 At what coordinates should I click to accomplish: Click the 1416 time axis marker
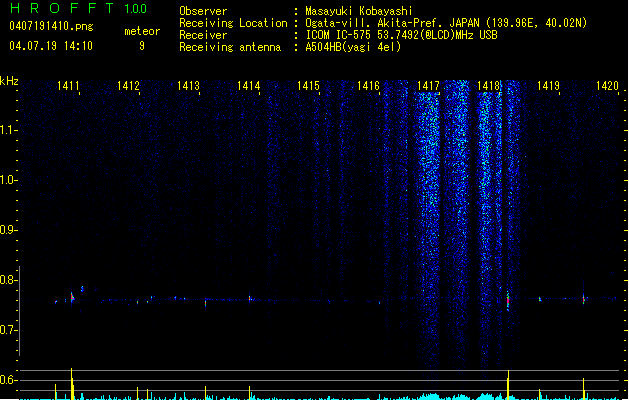368,86
